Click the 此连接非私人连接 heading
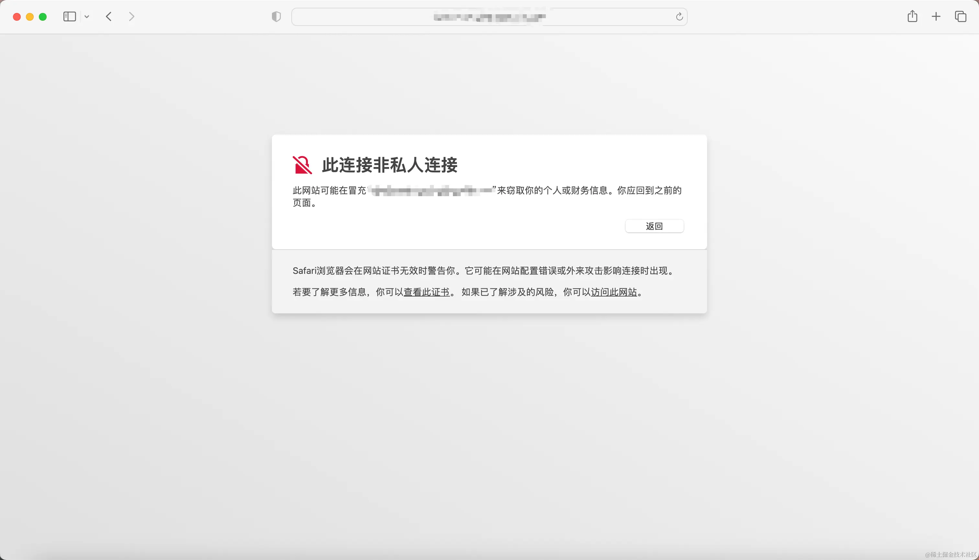The image size is (979, 560). 390,165
